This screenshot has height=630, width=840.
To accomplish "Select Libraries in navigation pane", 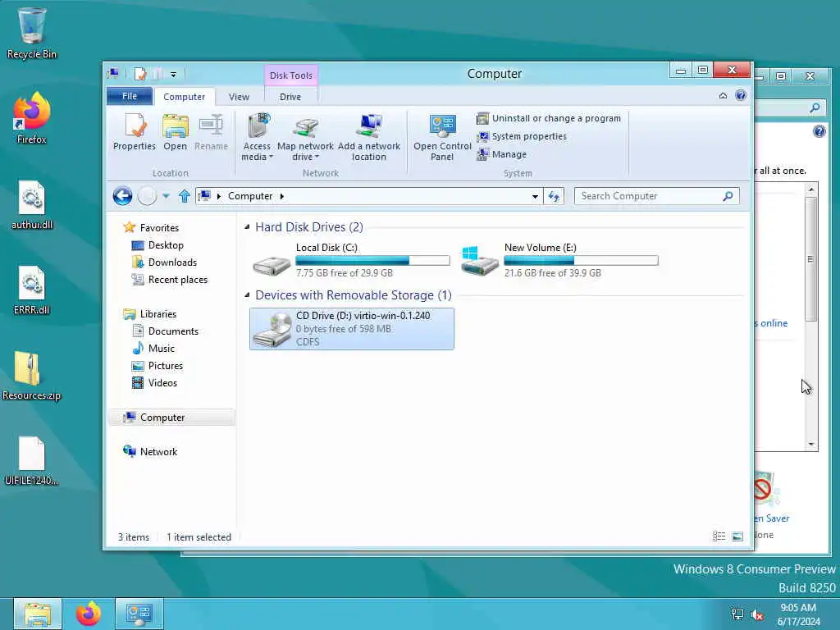I will [x=157, y=314].
